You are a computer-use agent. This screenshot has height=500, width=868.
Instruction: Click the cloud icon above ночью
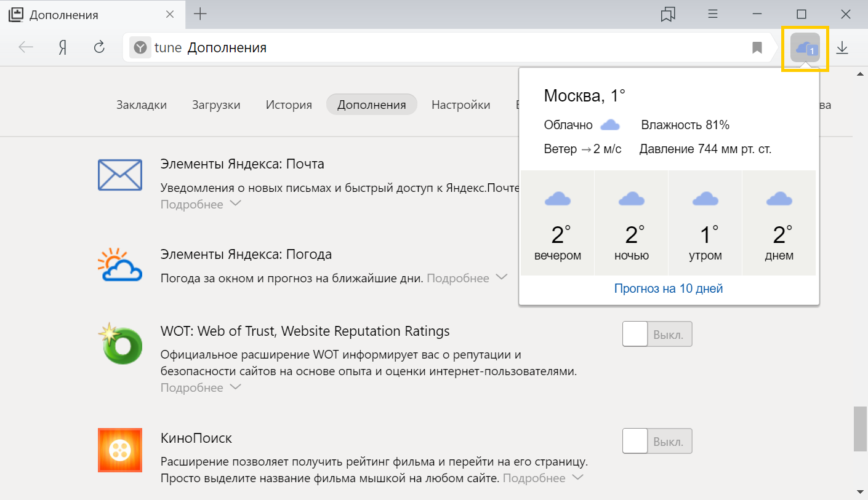[632, 199]
